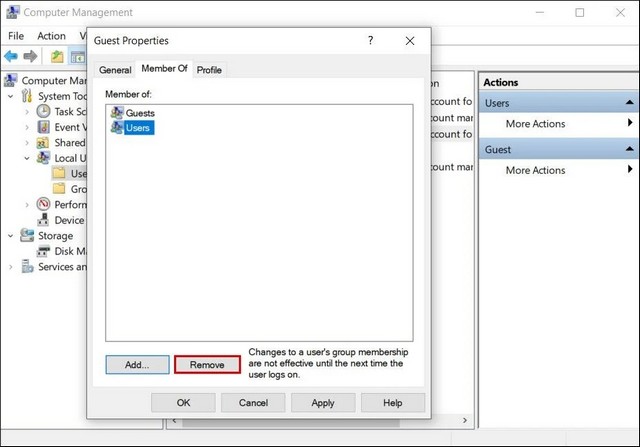Collapse the System Tools tree node
640x447 pixels.
point(11,96)
